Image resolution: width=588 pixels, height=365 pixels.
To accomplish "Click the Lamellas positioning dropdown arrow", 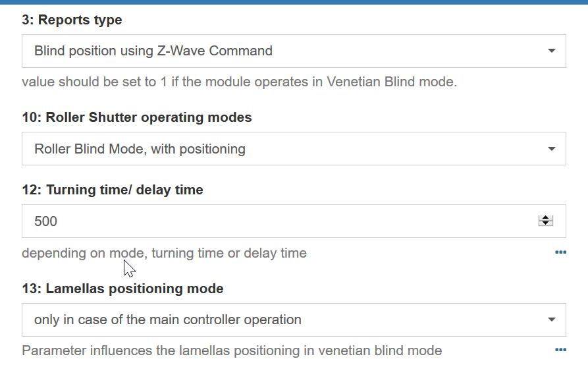I will click(x=552, y=320).
